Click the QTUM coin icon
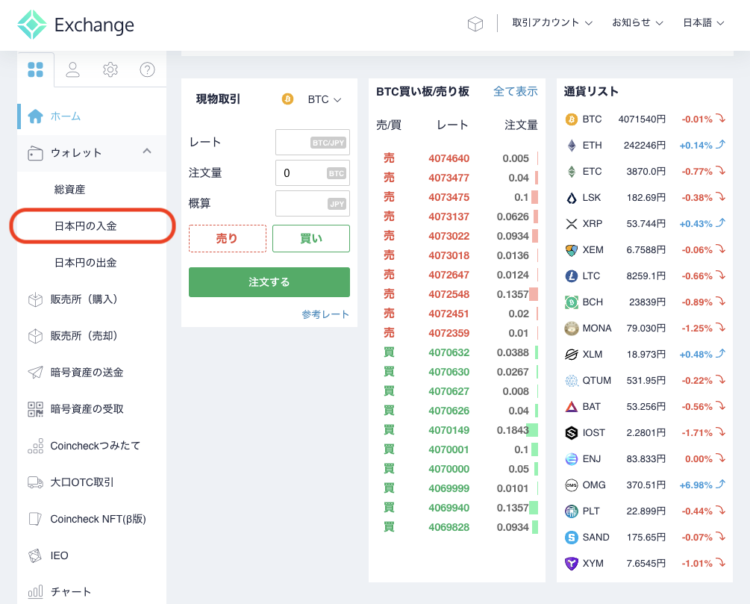 click(572, 381)
